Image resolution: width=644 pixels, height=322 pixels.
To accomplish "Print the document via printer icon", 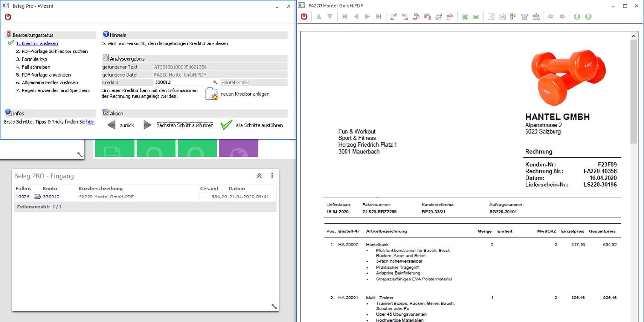I will 502,16.
